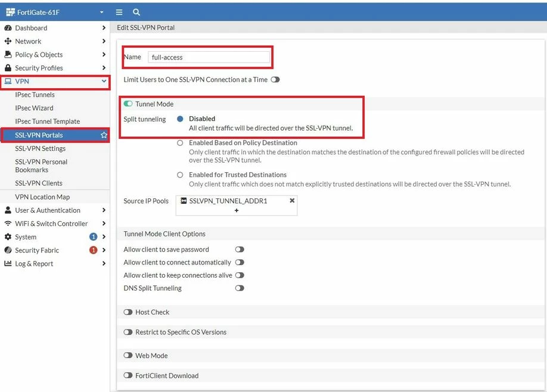
Task: Click the VPN laptop icon
Action: (8, 81)
